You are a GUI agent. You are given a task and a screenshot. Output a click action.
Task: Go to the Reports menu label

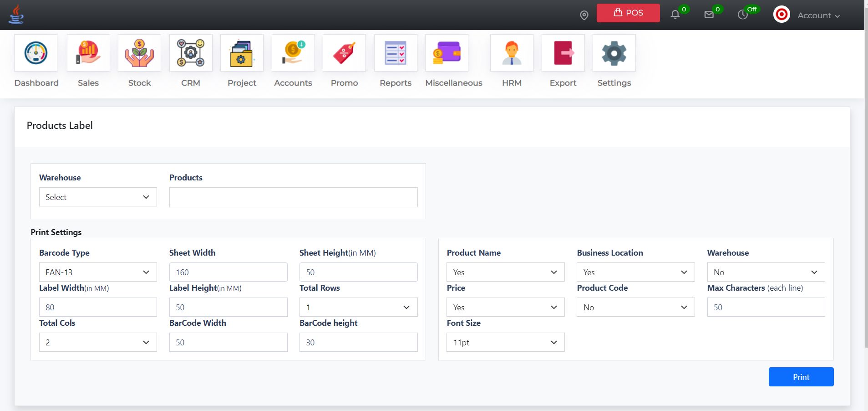point(396,83)
